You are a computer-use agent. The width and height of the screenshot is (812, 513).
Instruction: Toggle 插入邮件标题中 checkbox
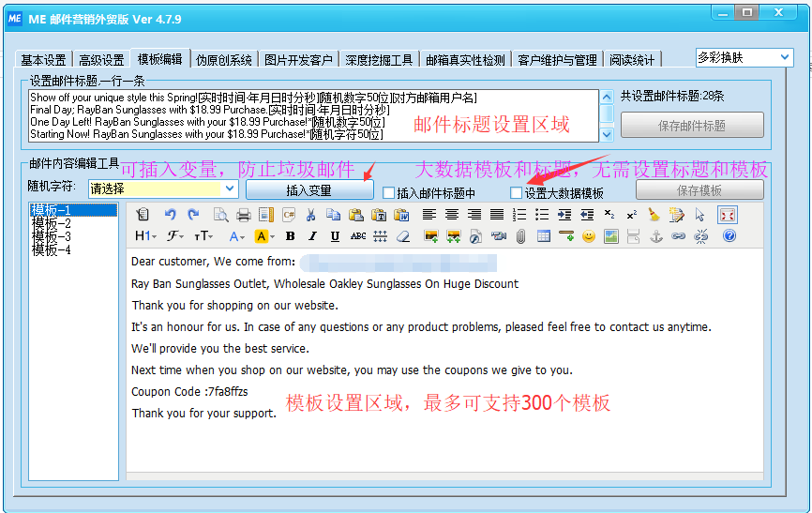388,193
